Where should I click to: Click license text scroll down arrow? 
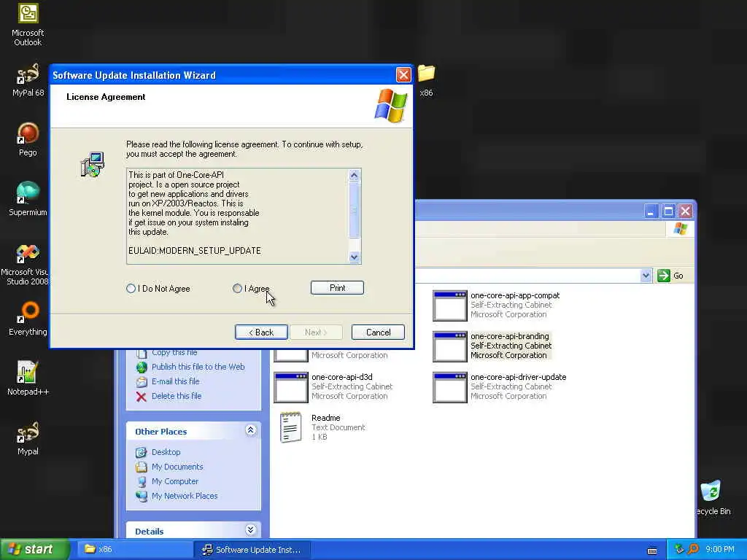354,257
